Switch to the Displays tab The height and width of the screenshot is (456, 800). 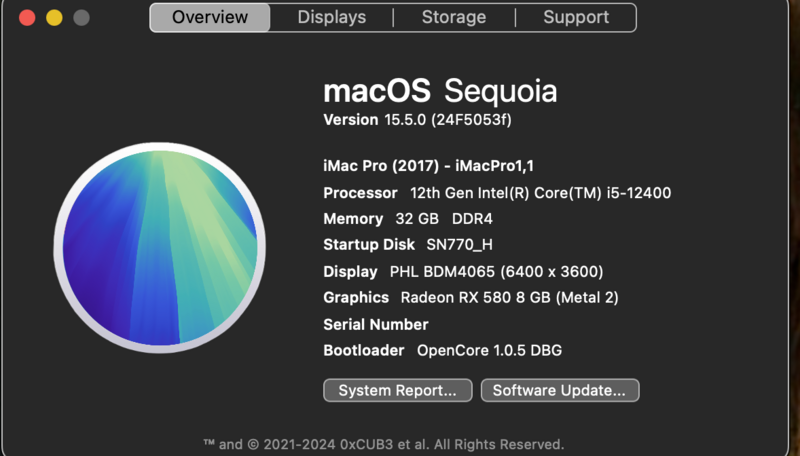(x=331, y=17)
